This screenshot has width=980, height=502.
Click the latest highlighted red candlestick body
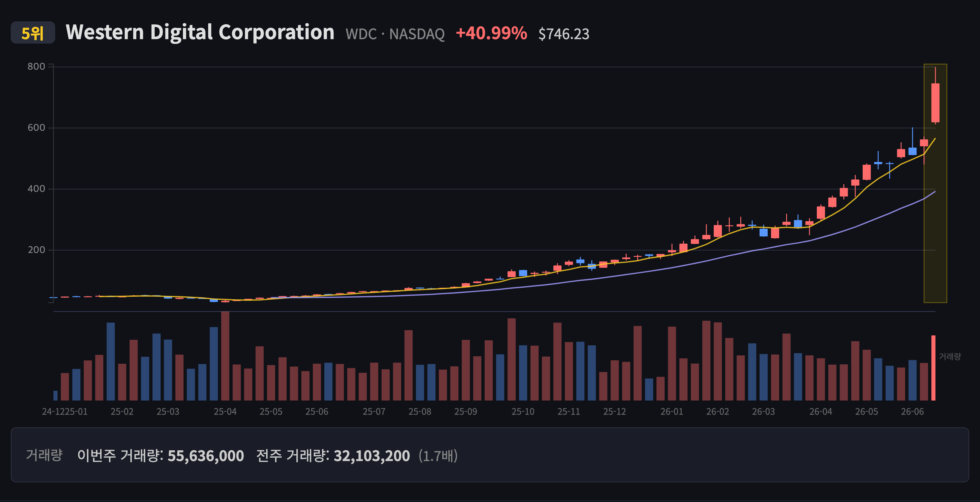click(935, 103)
